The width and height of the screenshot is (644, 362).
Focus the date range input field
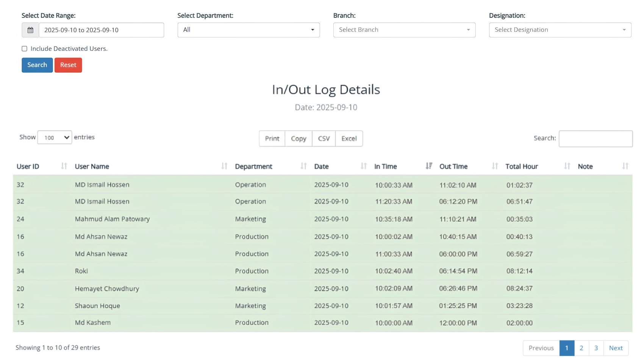[x=102, y=30]
